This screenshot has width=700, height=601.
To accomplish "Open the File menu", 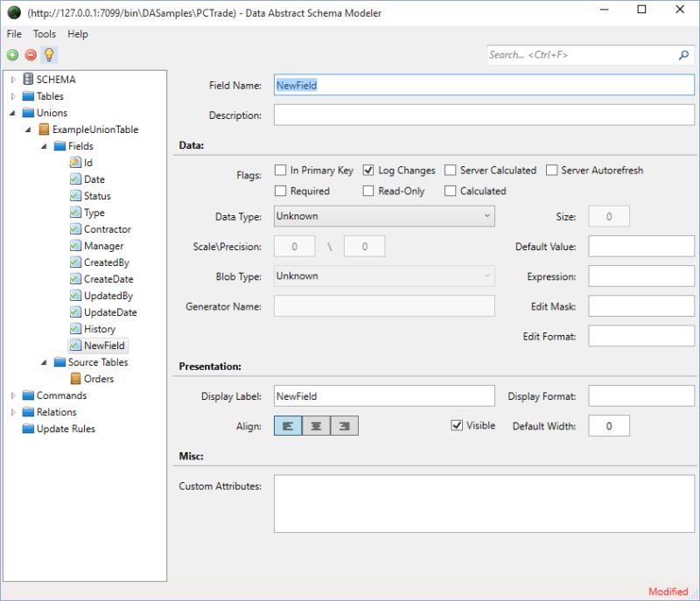I will 14,34.
